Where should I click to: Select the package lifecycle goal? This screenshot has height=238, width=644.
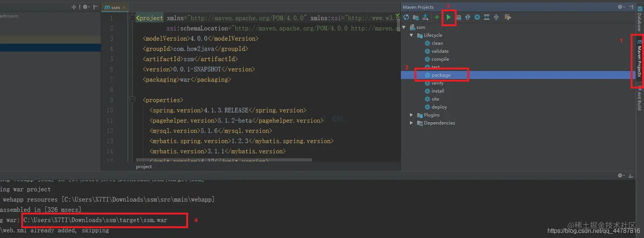[441, 75]
